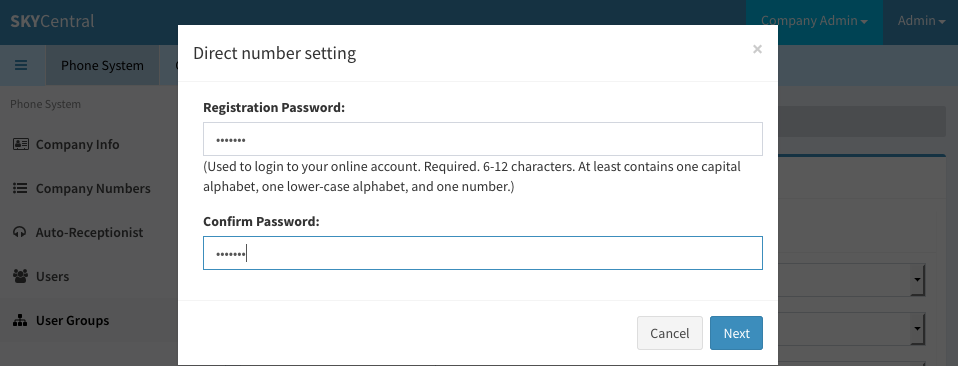
Task: Click the Cancel button
Action: pyautogui.click(x=670, y=333)
